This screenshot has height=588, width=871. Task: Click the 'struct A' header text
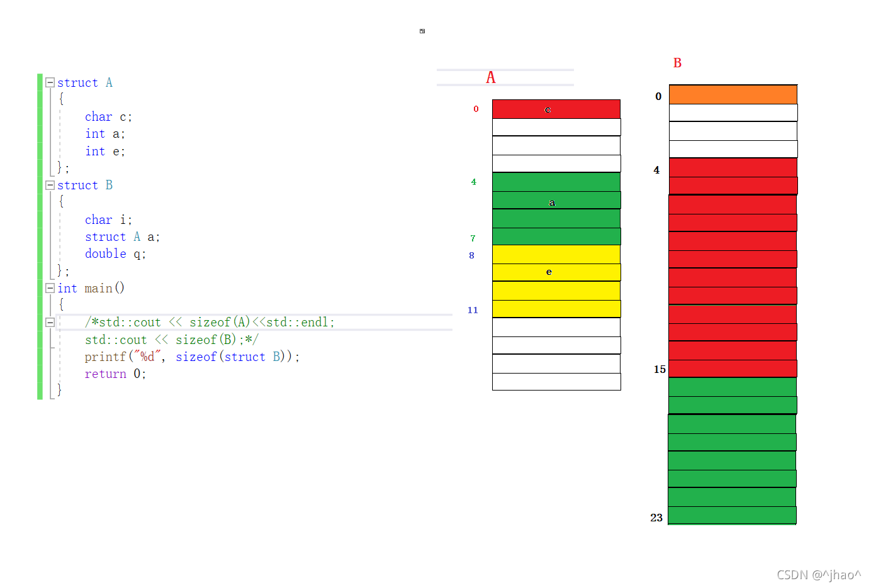[85, 83]
